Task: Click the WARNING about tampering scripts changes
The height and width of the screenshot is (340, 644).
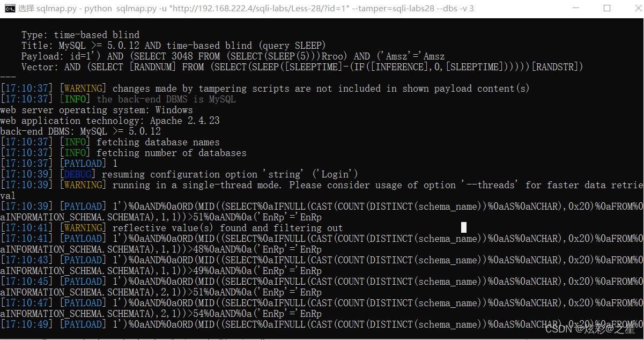Action: 265,88
